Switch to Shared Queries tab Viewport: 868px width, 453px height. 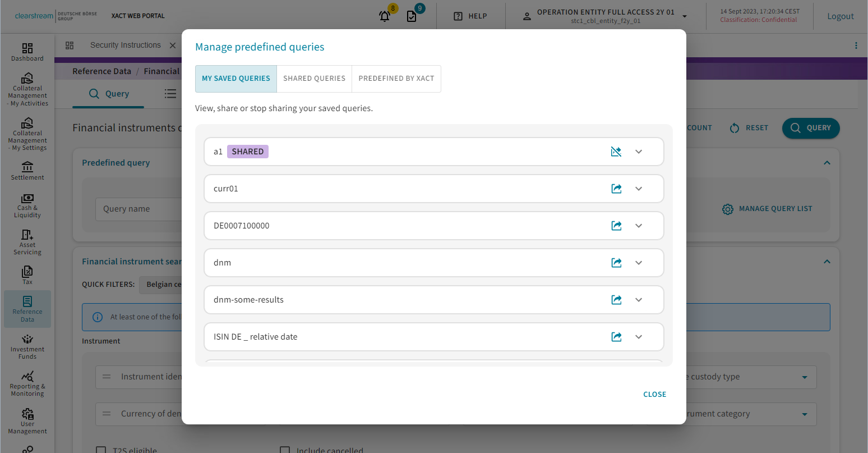[314, 79]
